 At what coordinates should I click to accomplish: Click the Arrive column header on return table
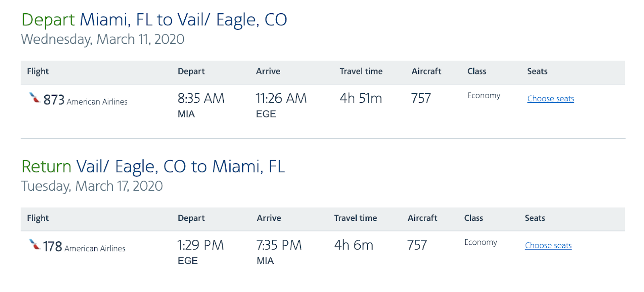(x=269, y=218)
